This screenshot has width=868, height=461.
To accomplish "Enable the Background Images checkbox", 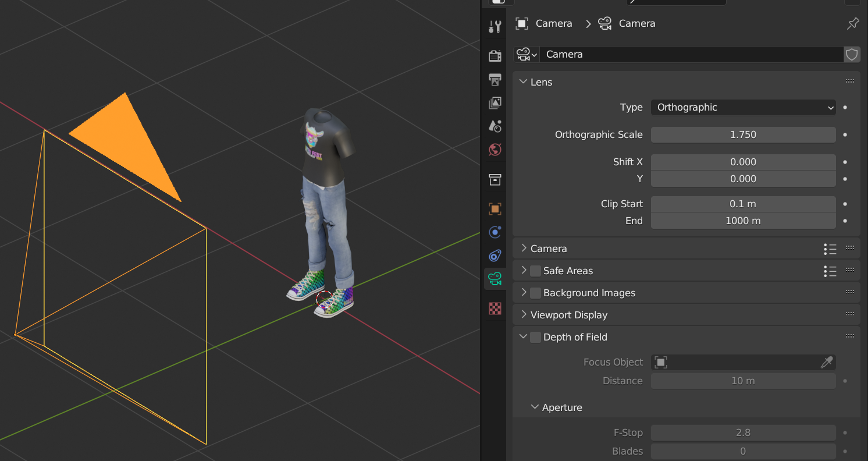I will click(535, 293).
